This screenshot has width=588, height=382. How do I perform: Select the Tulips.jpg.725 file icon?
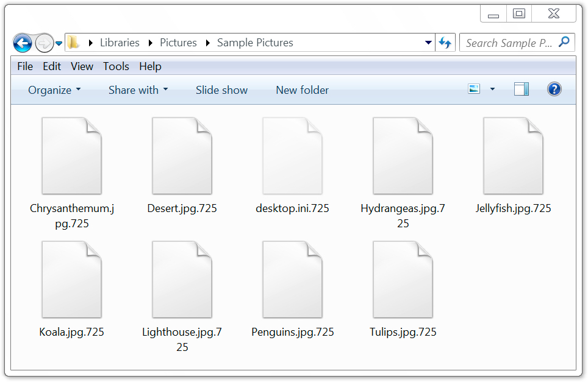click(x=403, y=280)
